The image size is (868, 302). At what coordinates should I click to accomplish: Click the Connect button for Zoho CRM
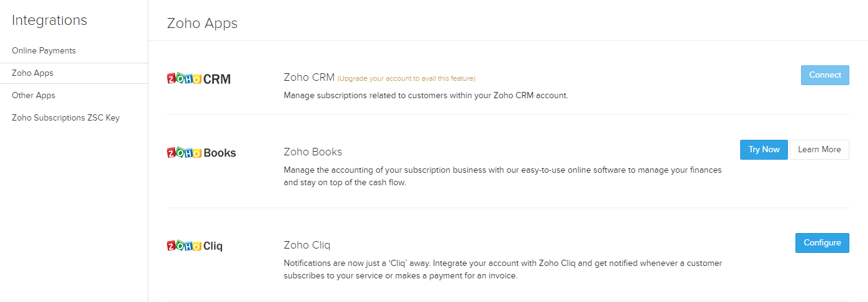click(x=825, y=75)
